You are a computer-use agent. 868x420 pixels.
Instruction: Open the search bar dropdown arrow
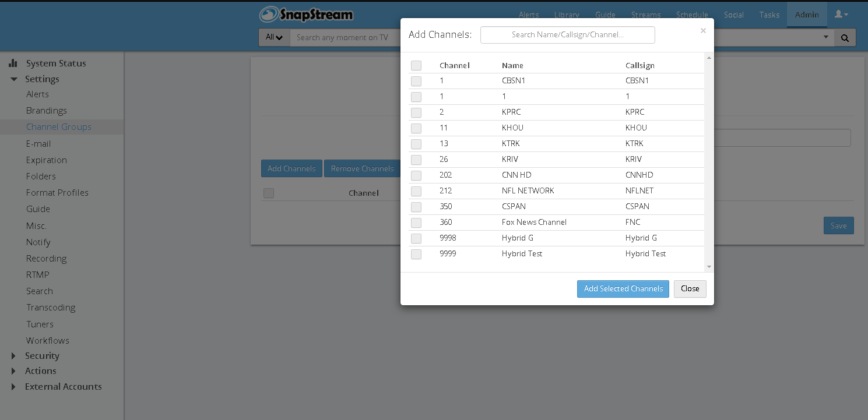click(825, 37)
